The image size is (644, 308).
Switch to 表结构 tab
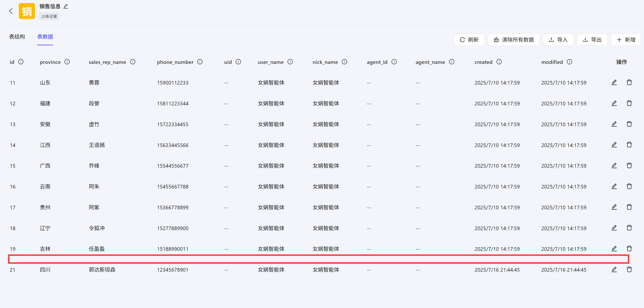[17, 37]
